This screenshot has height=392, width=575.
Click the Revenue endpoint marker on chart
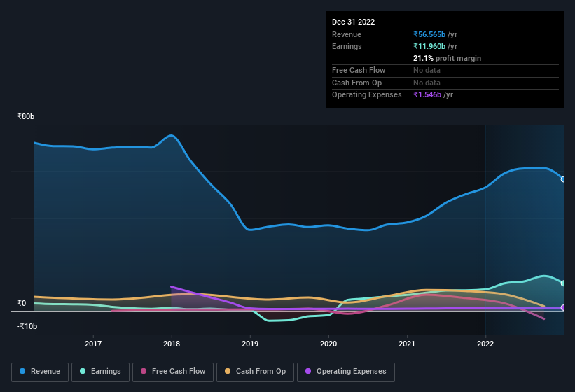[x=563, y=179]
